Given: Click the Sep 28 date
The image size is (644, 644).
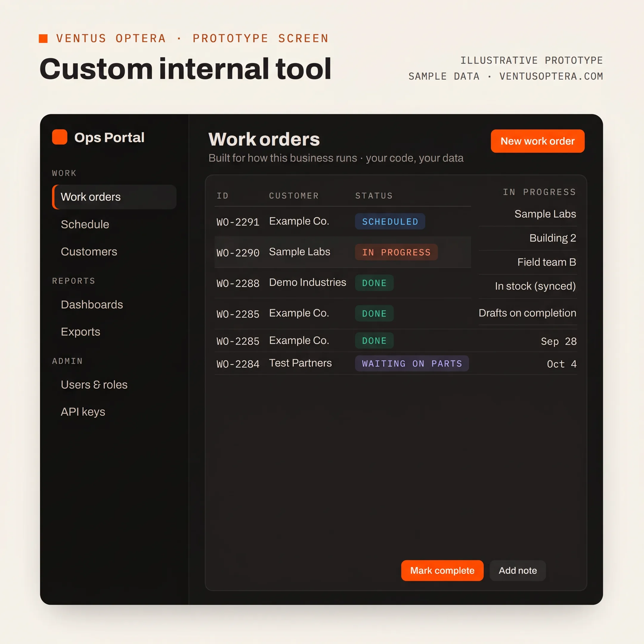Looking at the screenshot, I should (559, 341).
